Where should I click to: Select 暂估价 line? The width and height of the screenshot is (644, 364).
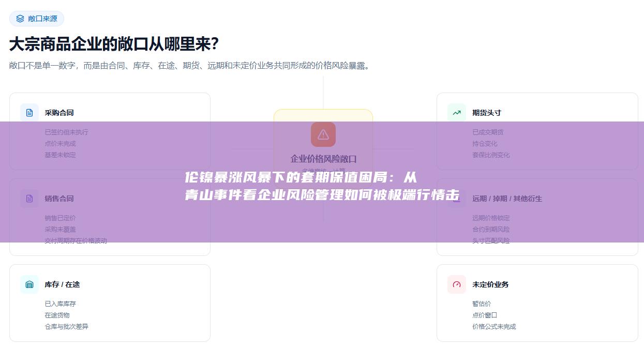[482, 304]
